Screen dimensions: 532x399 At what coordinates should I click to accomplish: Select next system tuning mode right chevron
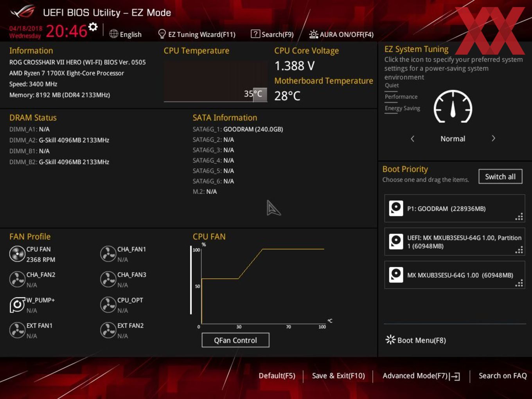point(493,138)
